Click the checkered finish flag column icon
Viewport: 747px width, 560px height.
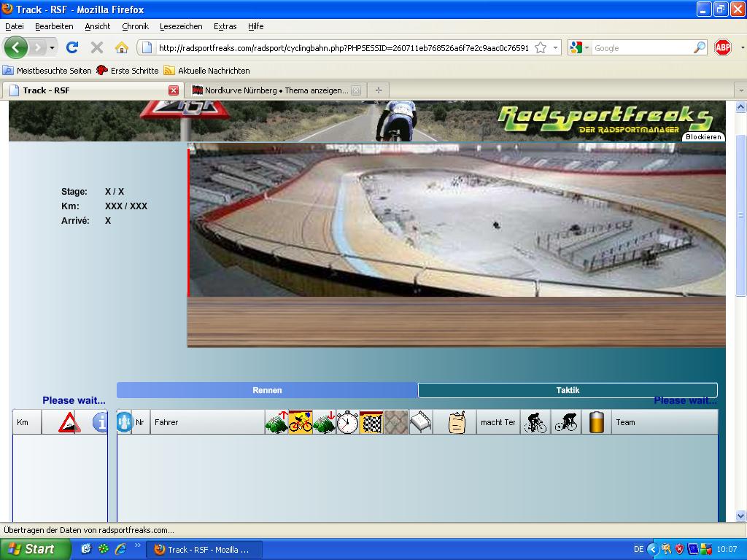coord(371,422)
